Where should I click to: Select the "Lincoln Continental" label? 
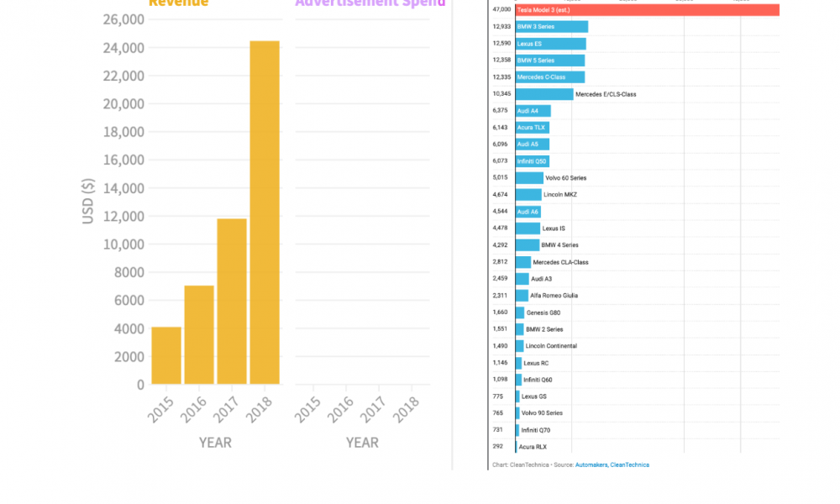(x=551, y=346)
